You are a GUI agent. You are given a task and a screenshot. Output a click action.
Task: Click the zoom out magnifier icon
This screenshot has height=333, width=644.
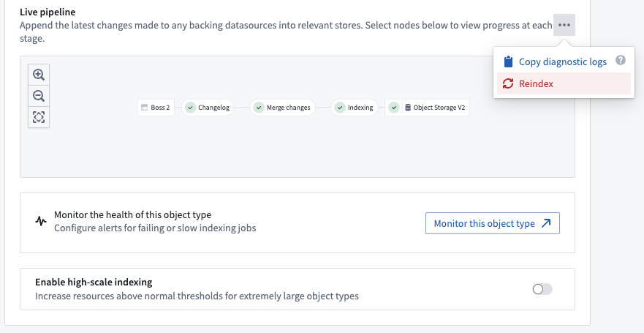(39, 96)
